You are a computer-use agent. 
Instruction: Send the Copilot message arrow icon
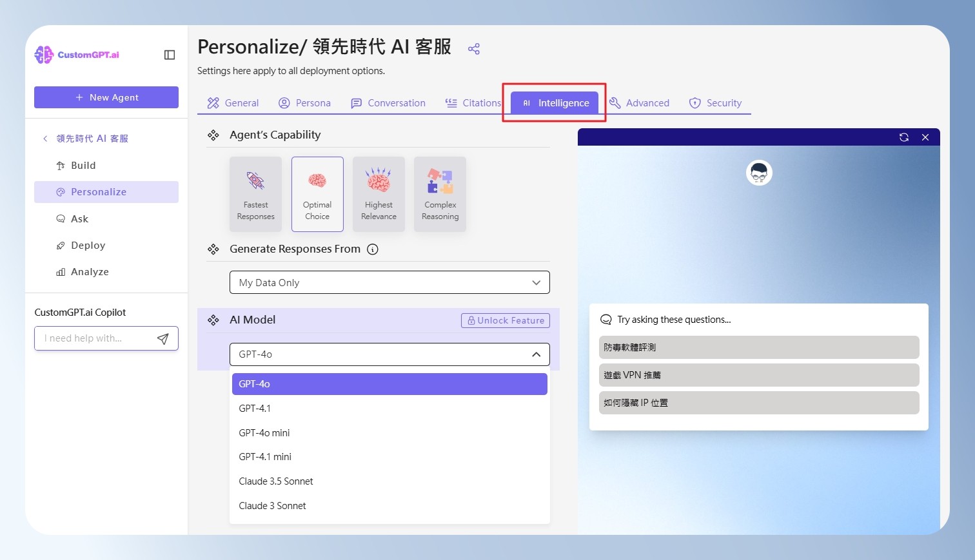click(x=163, y=338)
